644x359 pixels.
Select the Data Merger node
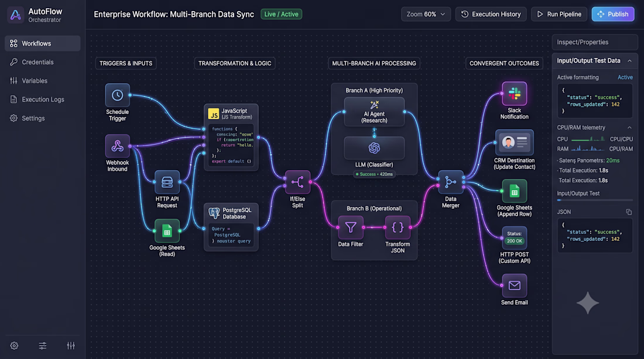tap(451, 182)
